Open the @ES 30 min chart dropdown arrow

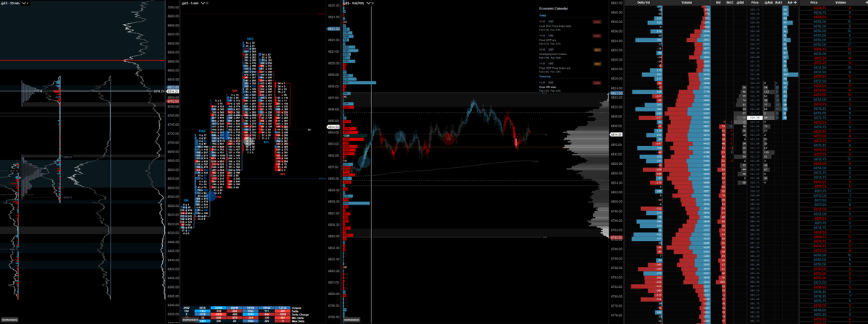coord(23,3)
